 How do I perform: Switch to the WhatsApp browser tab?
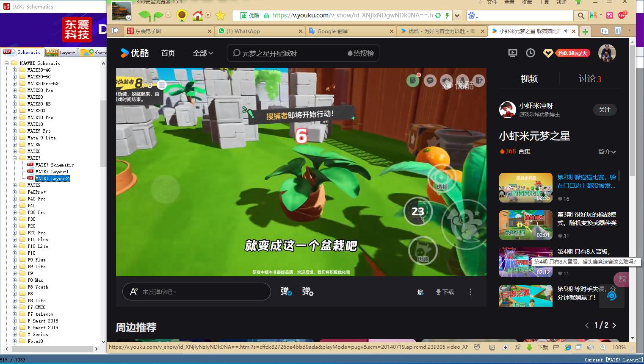(260, 31)
